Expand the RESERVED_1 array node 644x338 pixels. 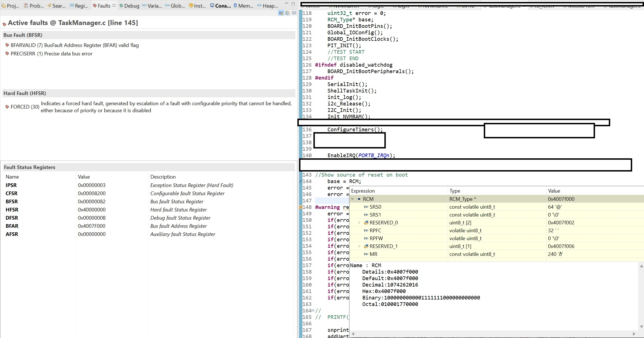[x=359, y=246]
